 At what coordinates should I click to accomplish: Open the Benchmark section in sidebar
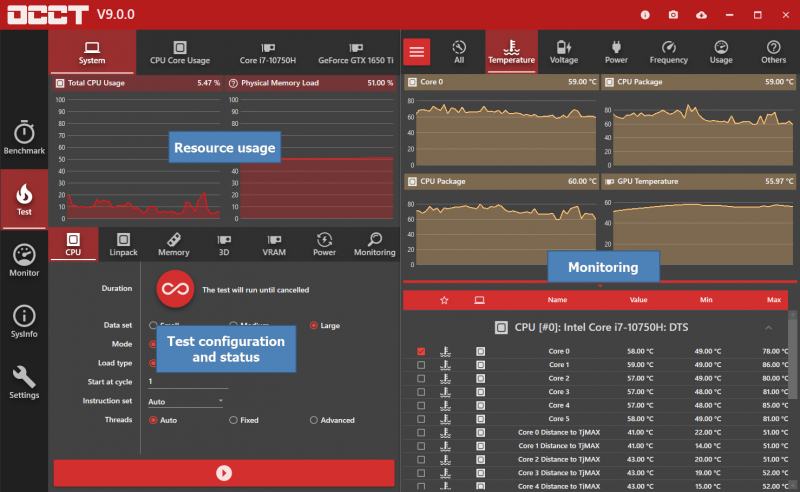click(x=24, y=138)
